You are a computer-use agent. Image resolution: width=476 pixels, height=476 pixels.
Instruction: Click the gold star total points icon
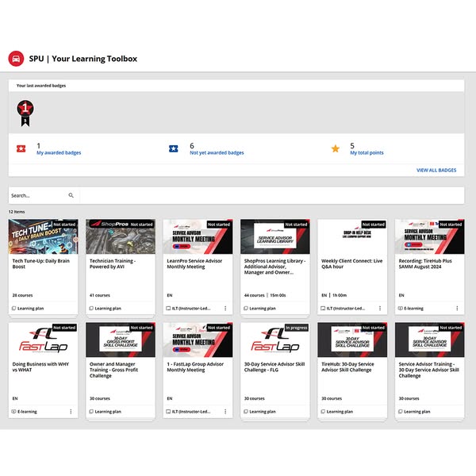335,148
